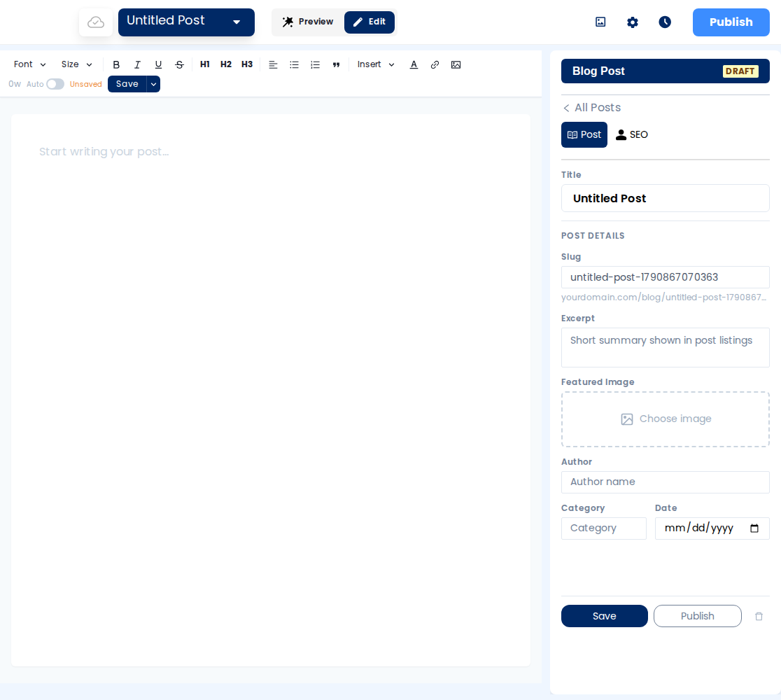Open the Insert dropdown menu
This screenshot has width=781, height=700.
pyautogui.click(x=376, y=64)
